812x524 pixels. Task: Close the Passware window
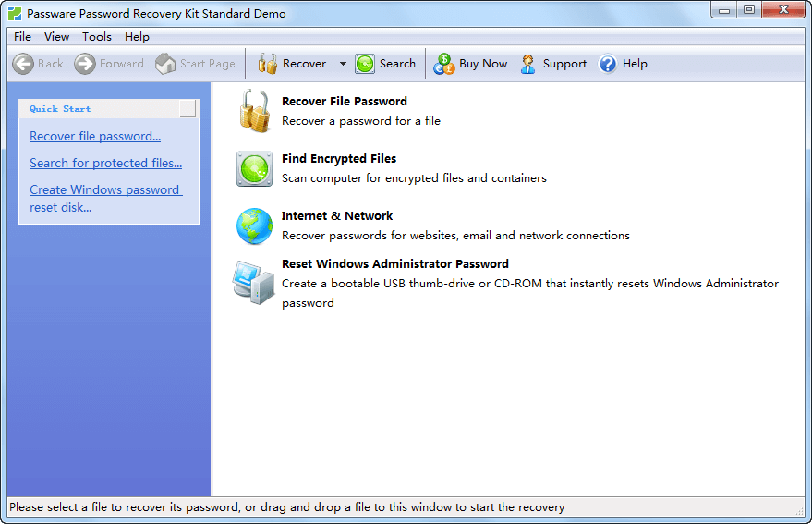point(783,9)
